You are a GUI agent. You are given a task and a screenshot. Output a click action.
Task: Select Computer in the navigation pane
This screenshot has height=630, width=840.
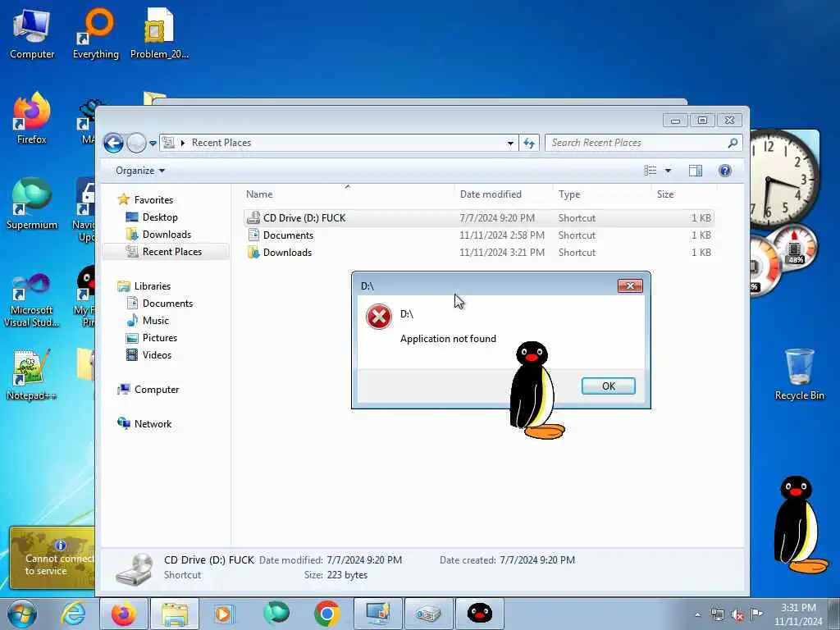tap(157, 390)
